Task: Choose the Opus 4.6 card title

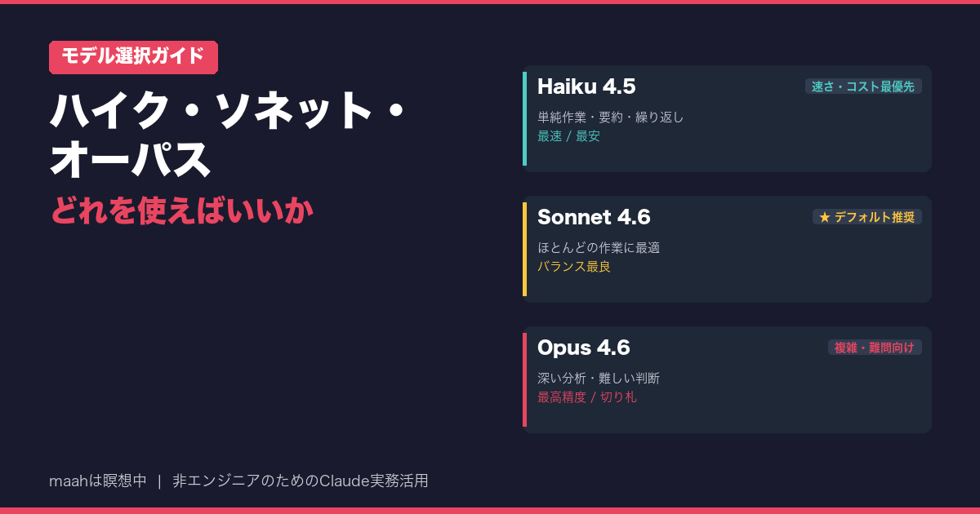Action: (x=583, y=348)
